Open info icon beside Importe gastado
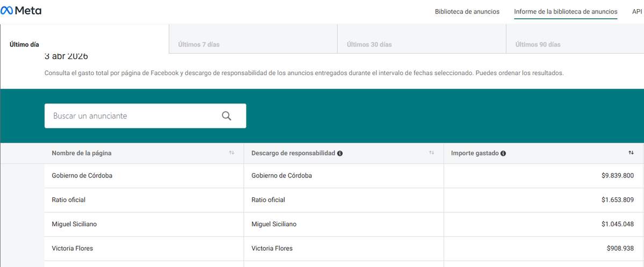 (503, 153)
